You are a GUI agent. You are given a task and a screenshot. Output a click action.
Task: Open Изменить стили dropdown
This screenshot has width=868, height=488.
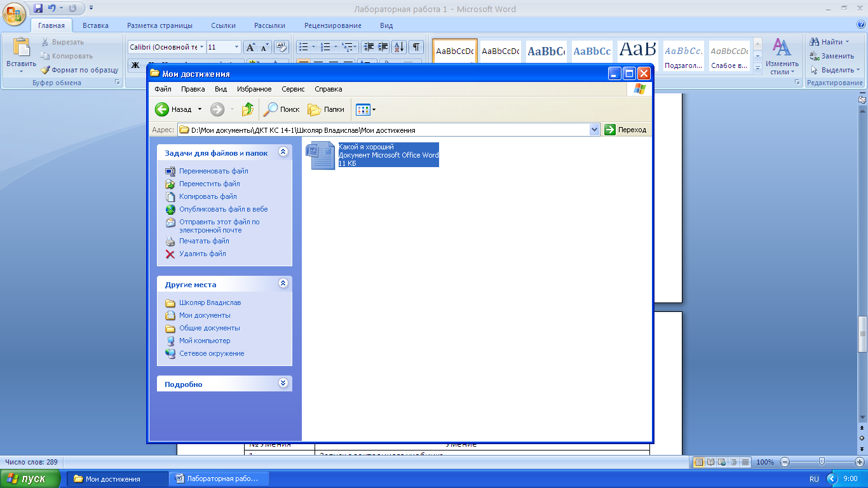pos(782,57)
